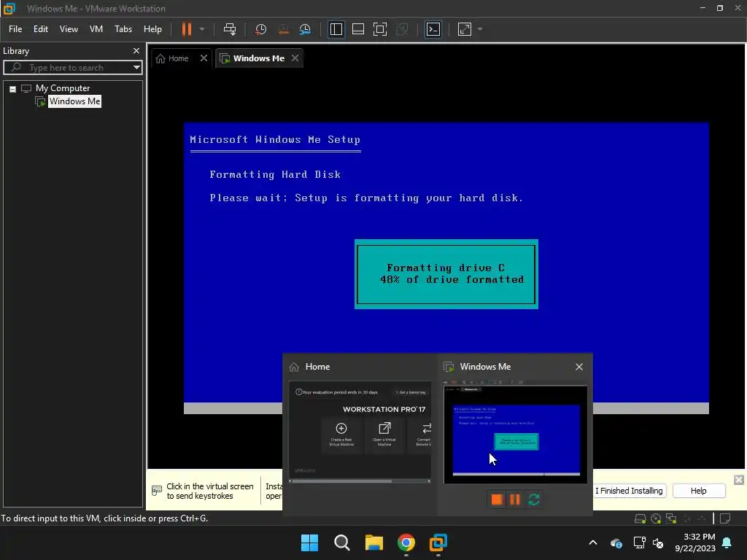Click the muted volume tray icon
The width and height of the screenshot is (747, 560).
tap(659, 542)
